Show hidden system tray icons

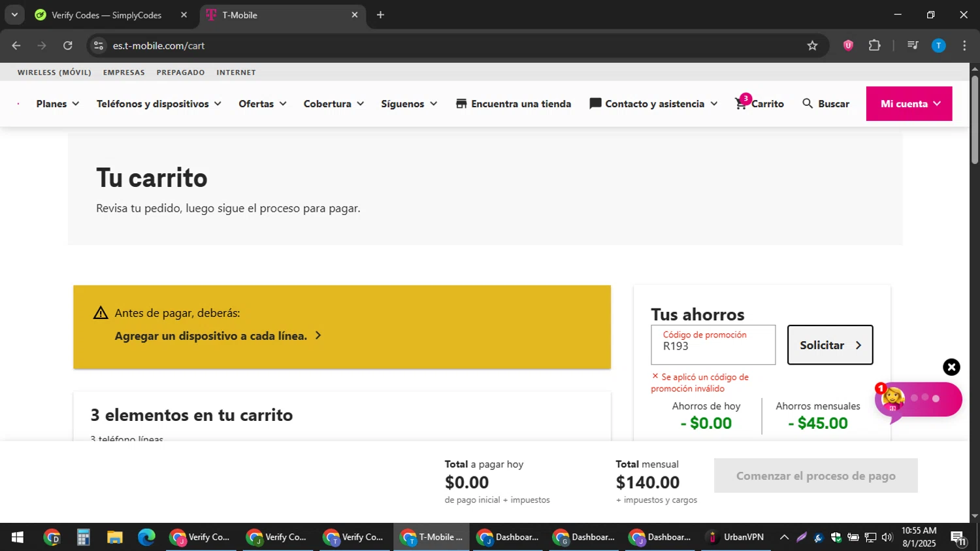tap(784, 537)
